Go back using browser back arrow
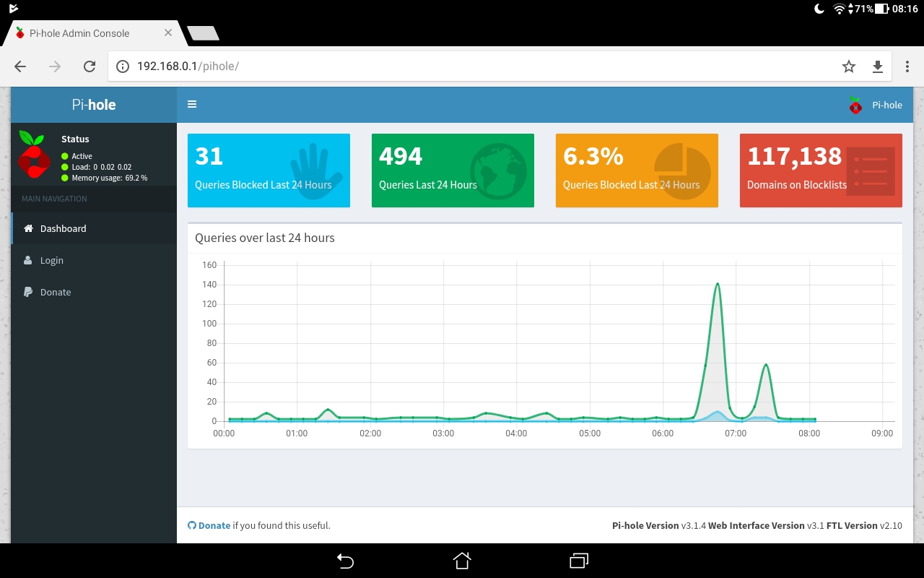The height and width of the screenshot is (578, 924). (x=20, y=66)
